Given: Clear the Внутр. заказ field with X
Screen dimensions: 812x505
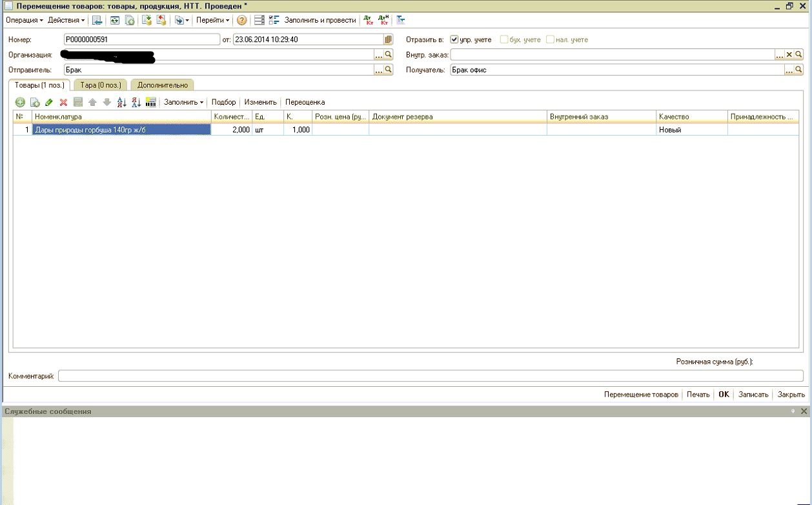Looking at the screenshot, I should click(x=789, y=55).
